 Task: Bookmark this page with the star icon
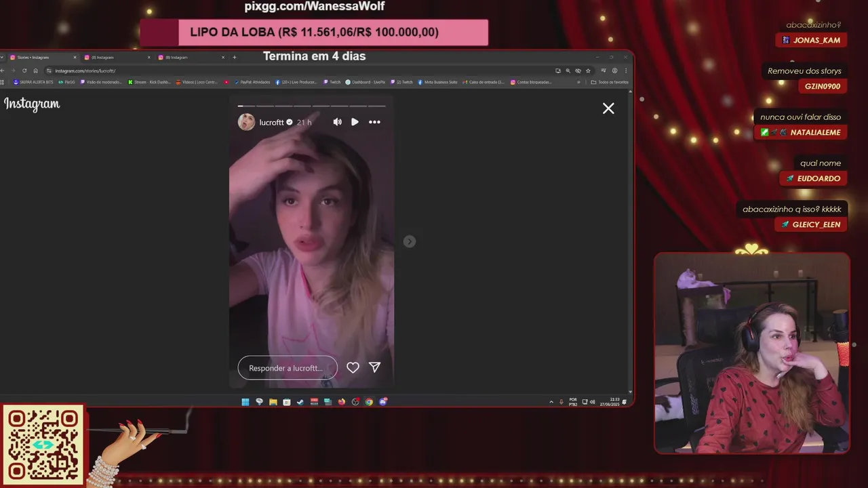(588, 70)
